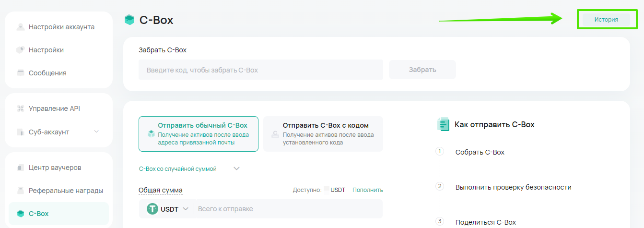Click the Суб-аккаунт sidebar icon
This screenshot has height=228, width=644.
pos(20,132)
